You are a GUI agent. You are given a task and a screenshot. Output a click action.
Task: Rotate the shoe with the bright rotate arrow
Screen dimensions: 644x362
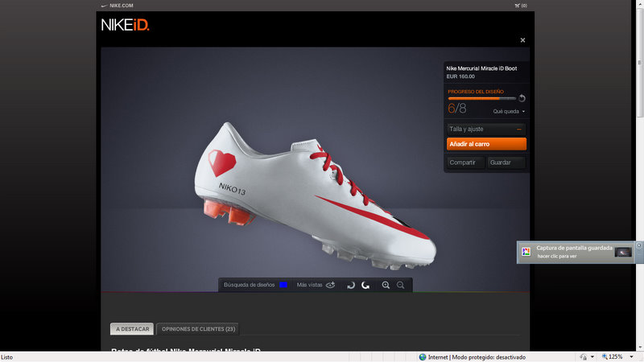pos(365,286)
